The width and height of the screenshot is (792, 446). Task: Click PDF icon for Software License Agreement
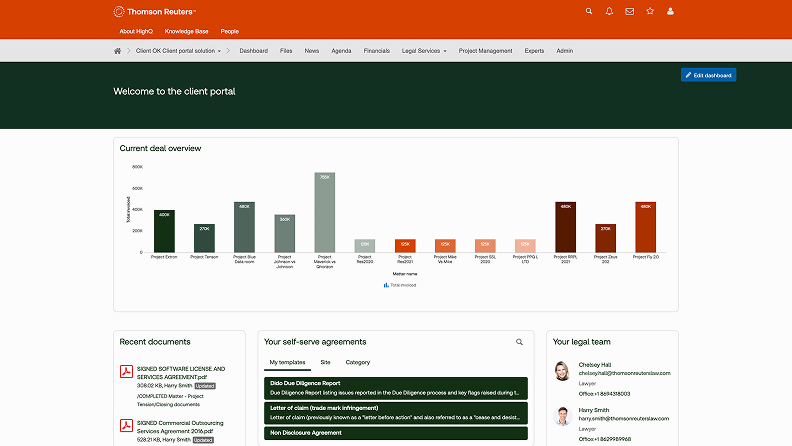click(127, 373)
